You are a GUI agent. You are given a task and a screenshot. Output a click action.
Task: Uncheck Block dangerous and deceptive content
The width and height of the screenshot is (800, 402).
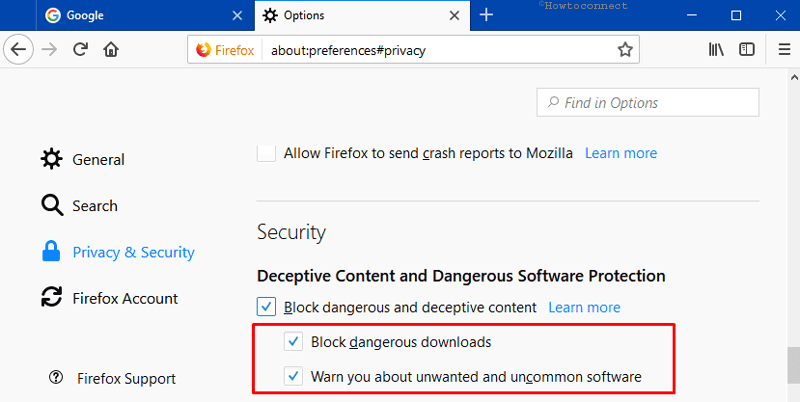(266, 307)
